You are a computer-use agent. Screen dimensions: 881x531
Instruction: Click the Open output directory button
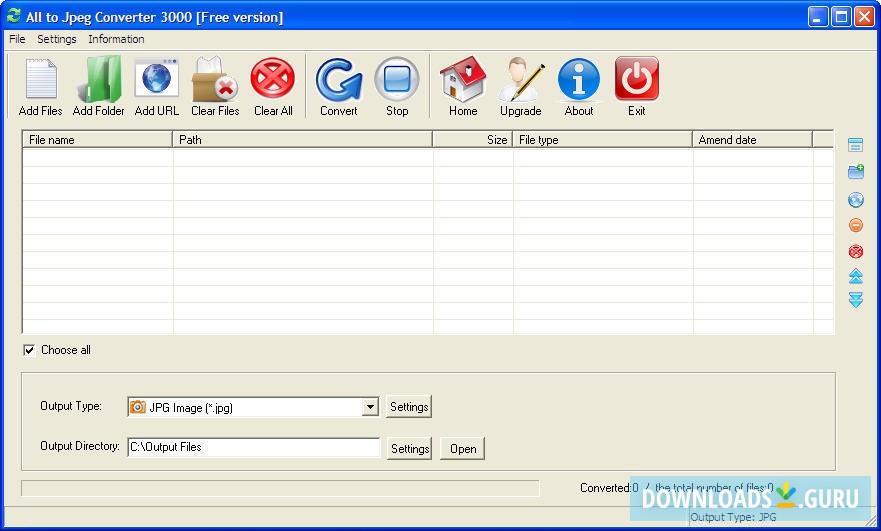462,448
